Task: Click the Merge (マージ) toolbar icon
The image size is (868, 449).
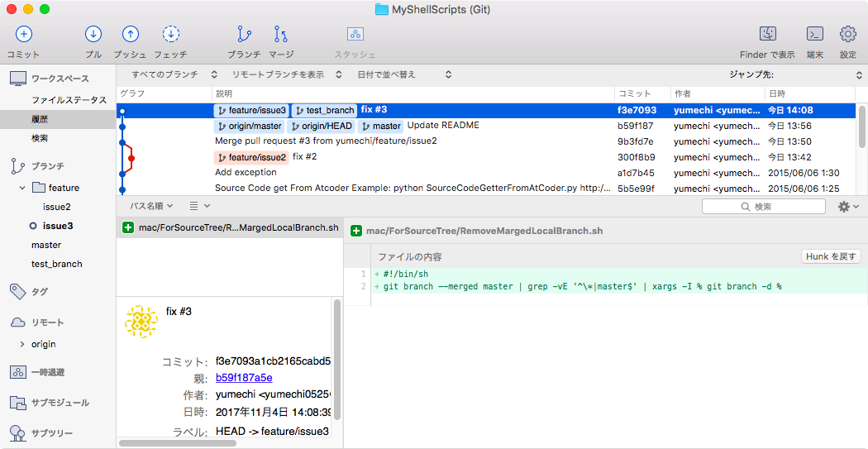Action: point(281,35)
